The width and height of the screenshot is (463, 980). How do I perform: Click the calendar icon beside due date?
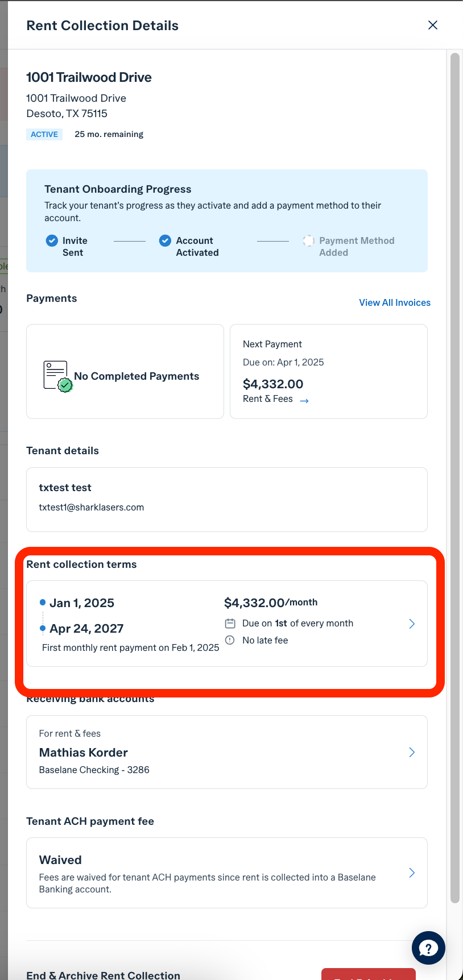coord(230,623)
